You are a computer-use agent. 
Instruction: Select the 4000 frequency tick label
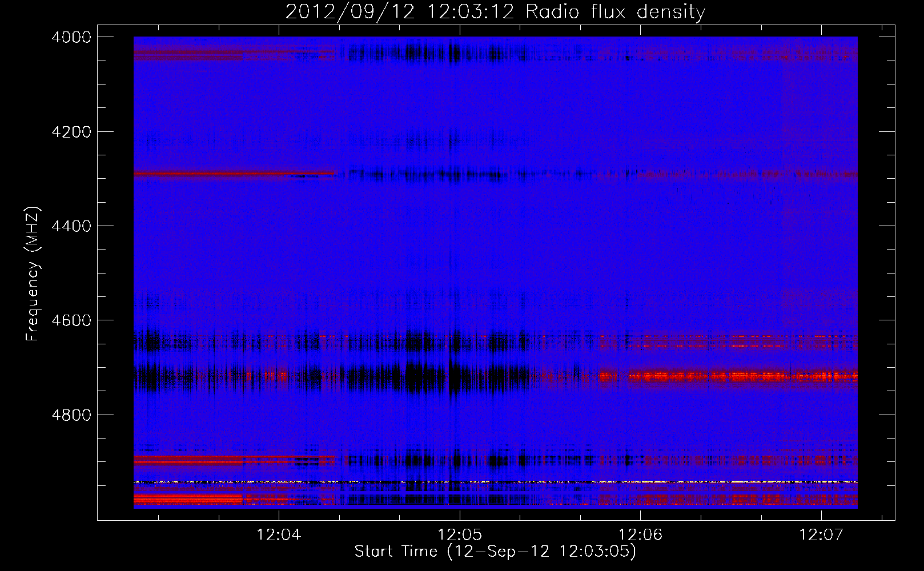(71, 37)
